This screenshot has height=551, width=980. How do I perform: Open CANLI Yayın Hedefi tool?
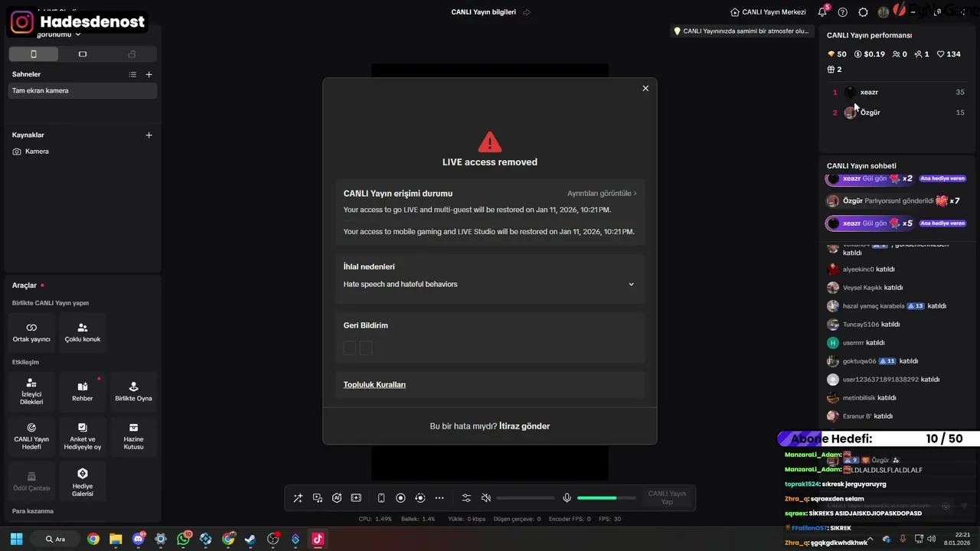(x=31, y=436)
